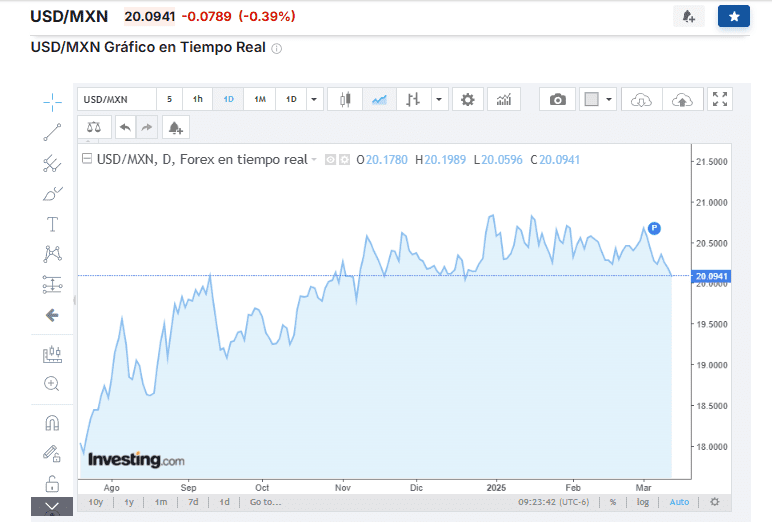Set range to 1d
Viewport: 772px width, 522px height.
[x=225, y=502]
